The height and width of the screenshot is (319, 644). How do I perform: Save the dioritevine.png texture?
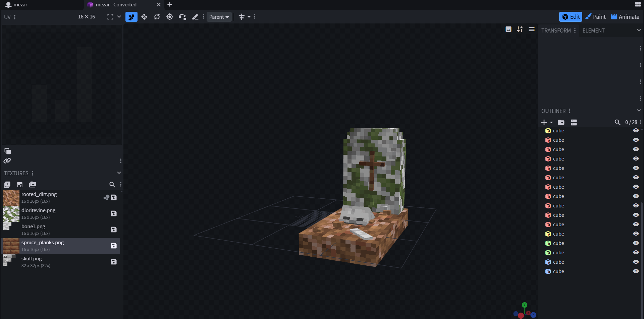point(114,213)
